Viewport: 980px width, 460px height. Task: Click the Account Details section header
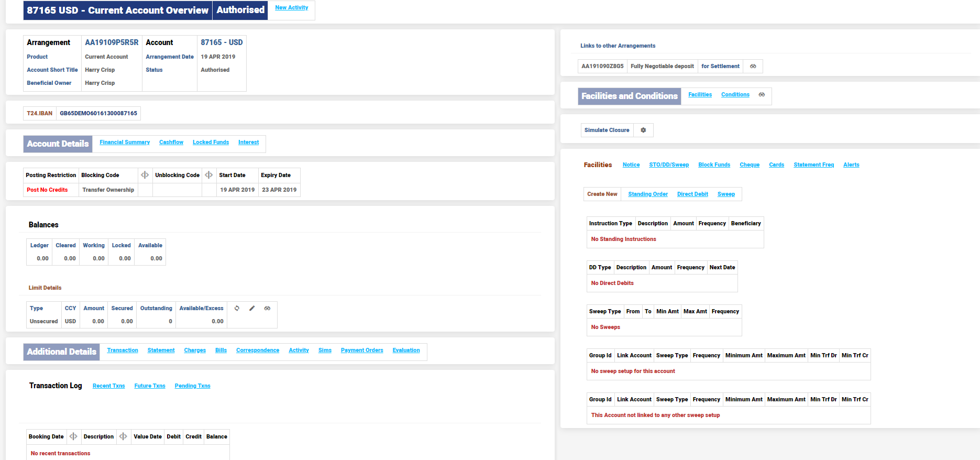pos(58,144)
